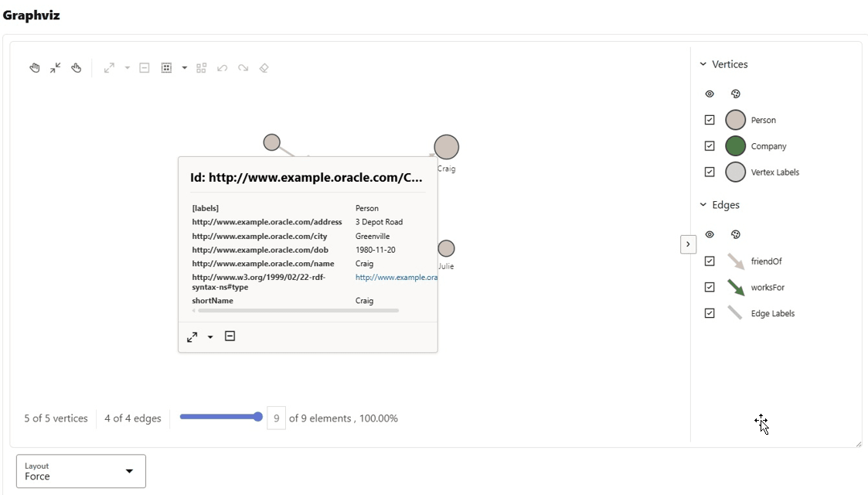Click the tooltip Id heading text
This screenshot has height=495, width=868.
306,178
